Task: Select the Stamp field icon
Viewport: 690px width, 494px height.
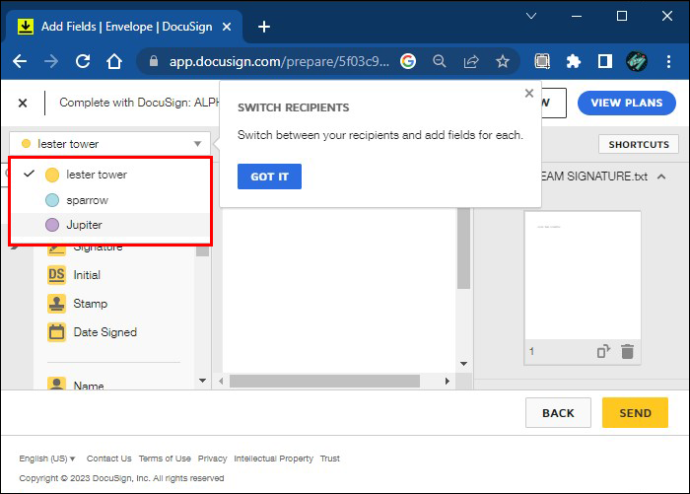Action: 56,304
